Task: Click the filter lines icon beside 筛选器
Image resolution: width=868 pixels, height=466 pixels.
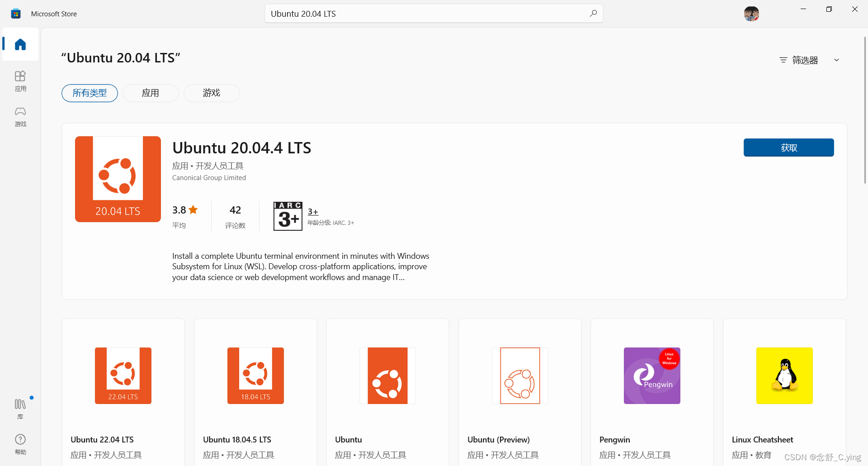Action: [x=783, y=60]
